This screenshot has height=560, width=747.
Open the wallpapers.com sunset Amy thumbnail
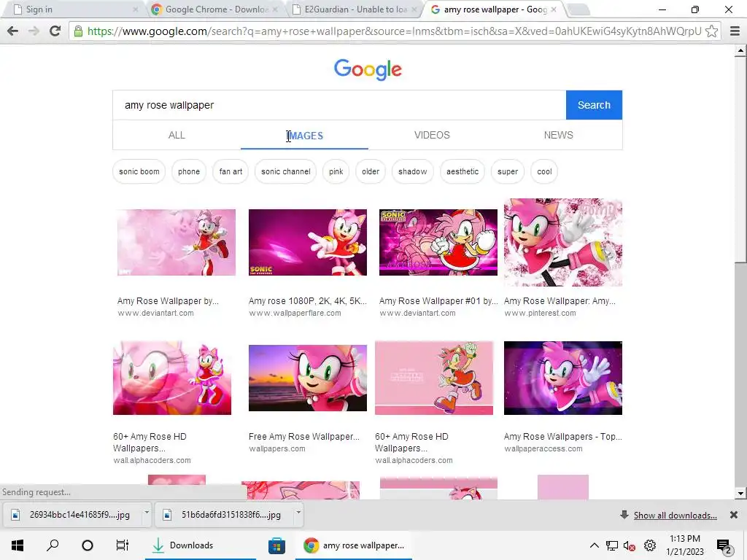[x=308, y=378]
